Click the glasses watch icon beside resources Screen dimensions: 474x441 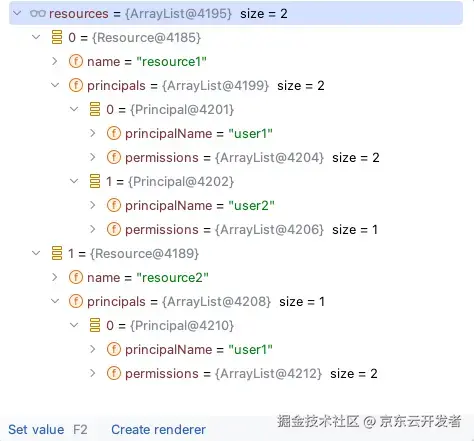pos(37,14)
